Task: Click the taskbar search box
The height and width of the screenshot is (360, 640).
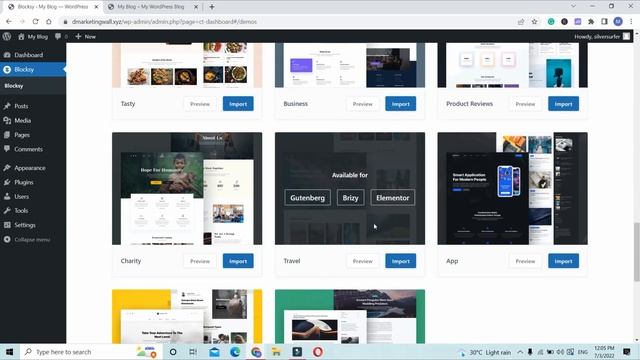Action: tap(91, 352)
